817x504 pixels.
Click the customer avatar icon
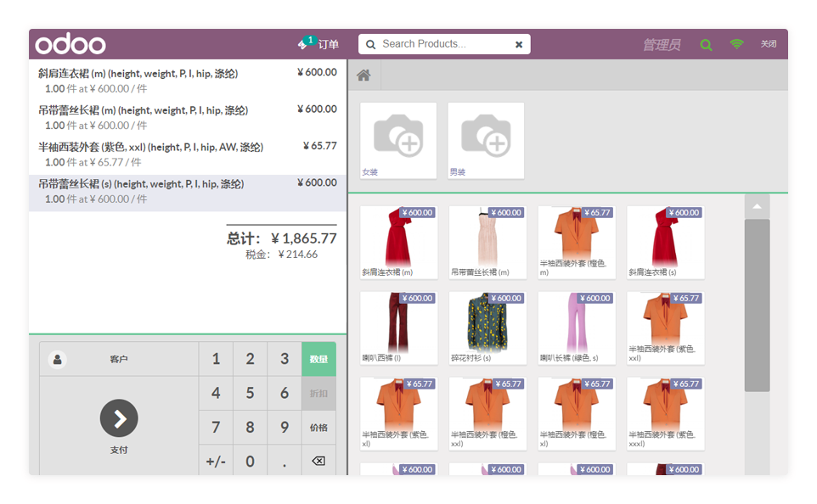pos(58,360)
